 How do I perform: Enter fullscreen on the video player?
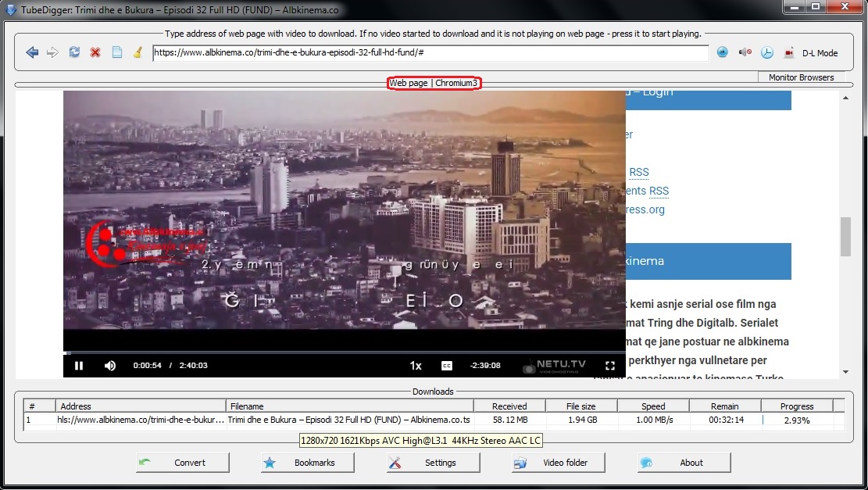coord(610,366)
